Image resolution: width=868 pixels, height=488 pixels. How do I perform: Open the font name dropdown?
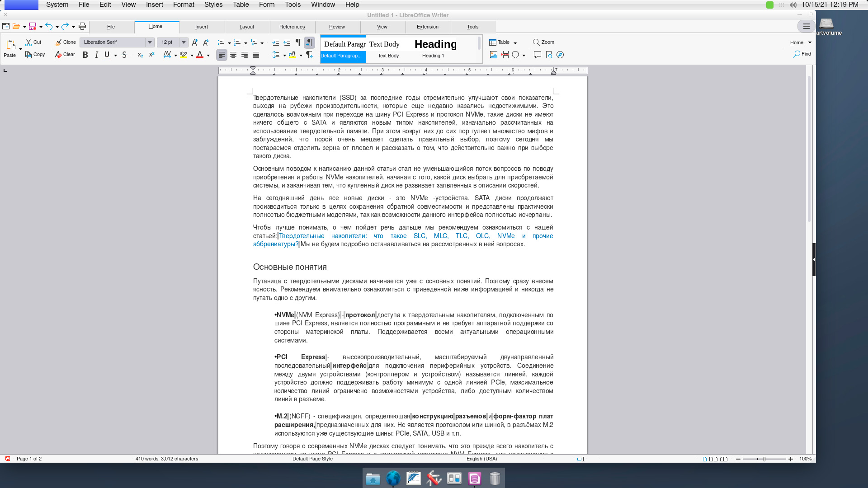[x=150, y=42]
